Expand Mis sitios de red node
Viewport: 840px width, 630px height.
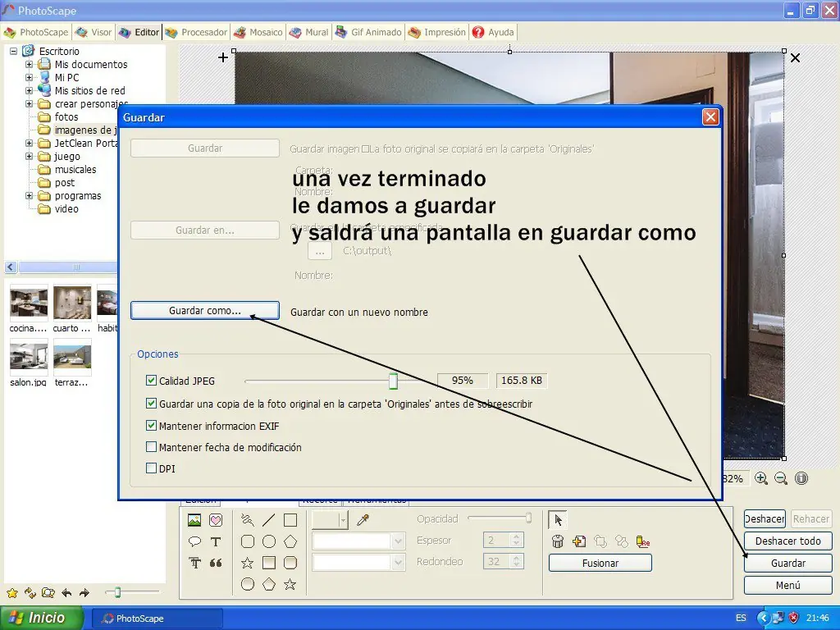point(30,90)
